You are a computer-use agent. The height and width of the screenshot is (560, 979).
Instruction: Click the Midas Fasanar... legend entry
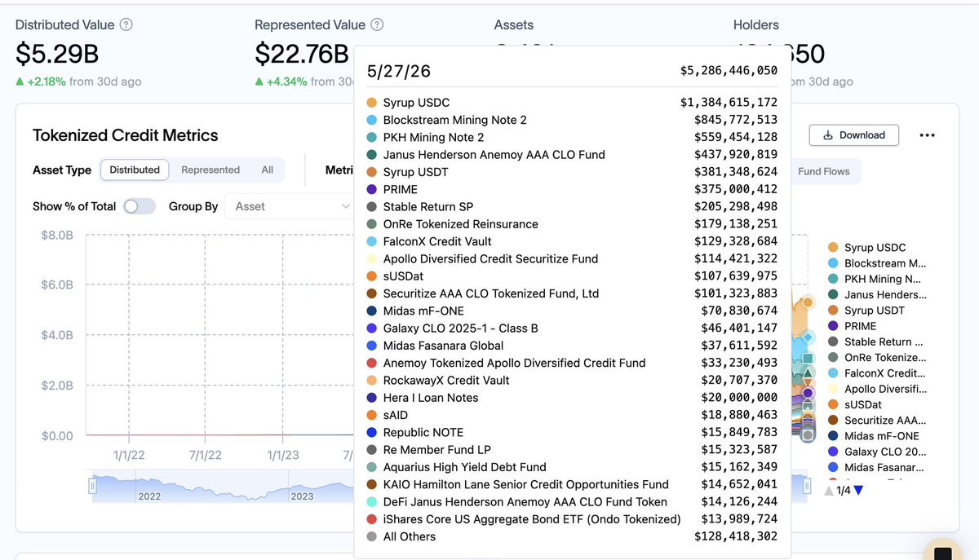(877, 467)
